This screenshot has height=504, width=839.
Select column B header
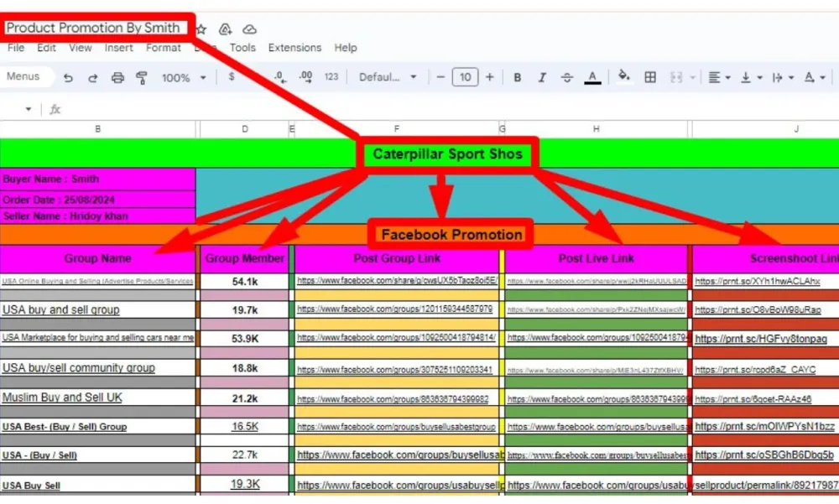click(x=98, y=129)
